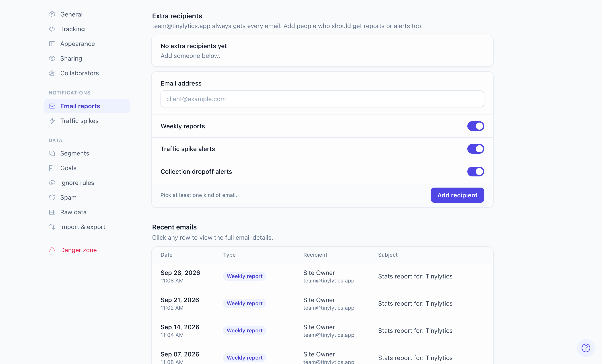Open the Sep 28, 2026 email row

pyautogui.click(x=322, y=276)
